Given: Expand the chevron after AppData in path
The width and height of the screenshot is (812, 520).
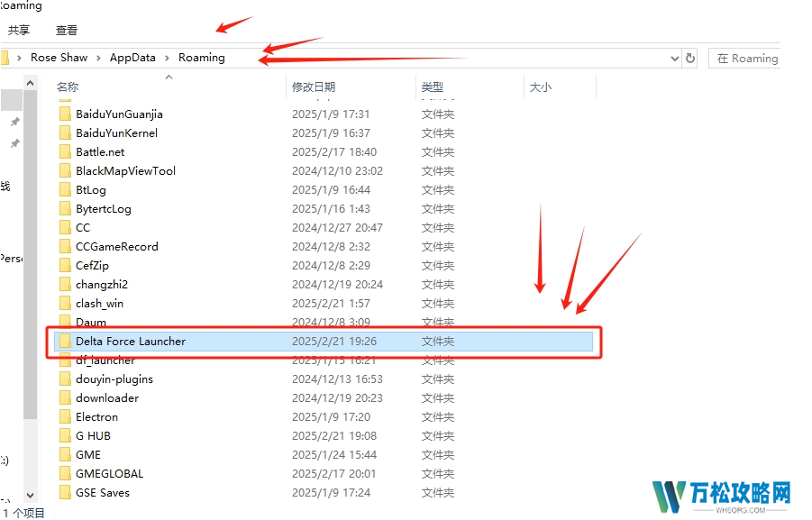Looking at the screenshot, I should click(167, 58).
